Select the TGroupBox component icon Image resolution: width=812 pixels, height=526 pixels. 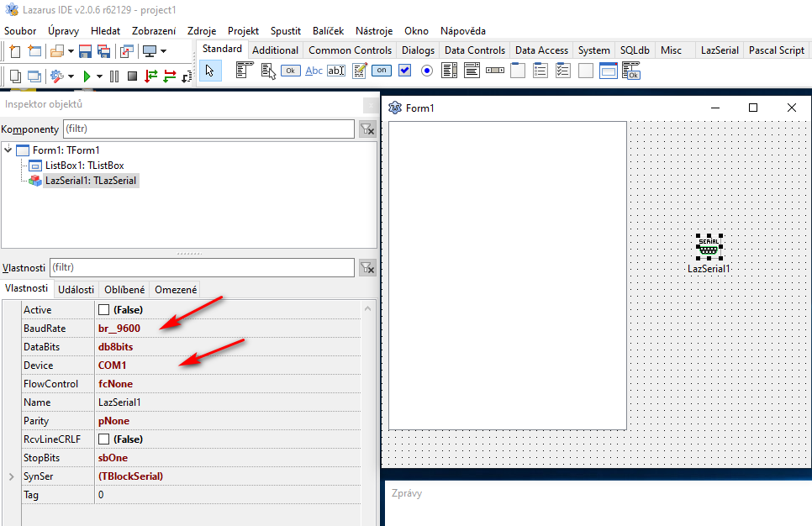tap(518, 71)
